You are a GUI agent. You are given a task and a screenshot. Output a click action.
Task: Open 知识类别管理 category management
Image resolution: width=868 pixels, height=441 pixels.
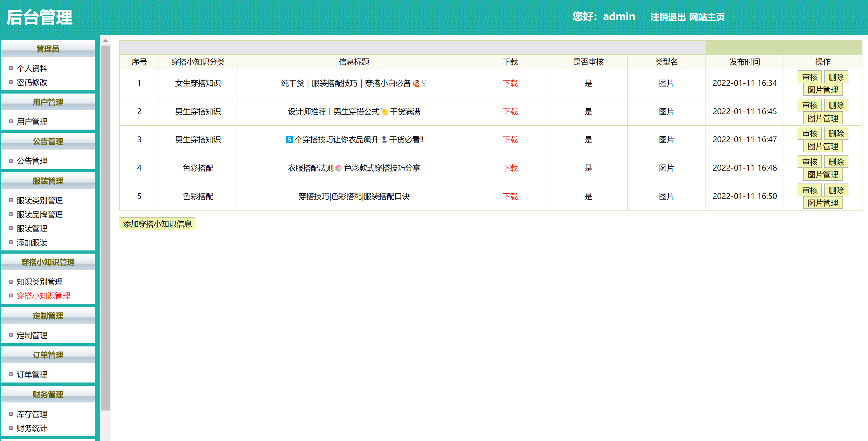click(x=40, y=281)
